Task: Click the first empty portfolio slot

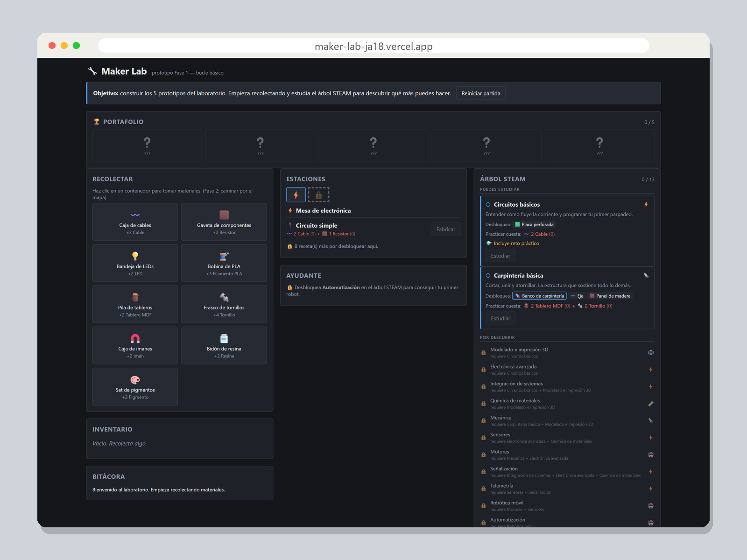Action: click(147, 146)
